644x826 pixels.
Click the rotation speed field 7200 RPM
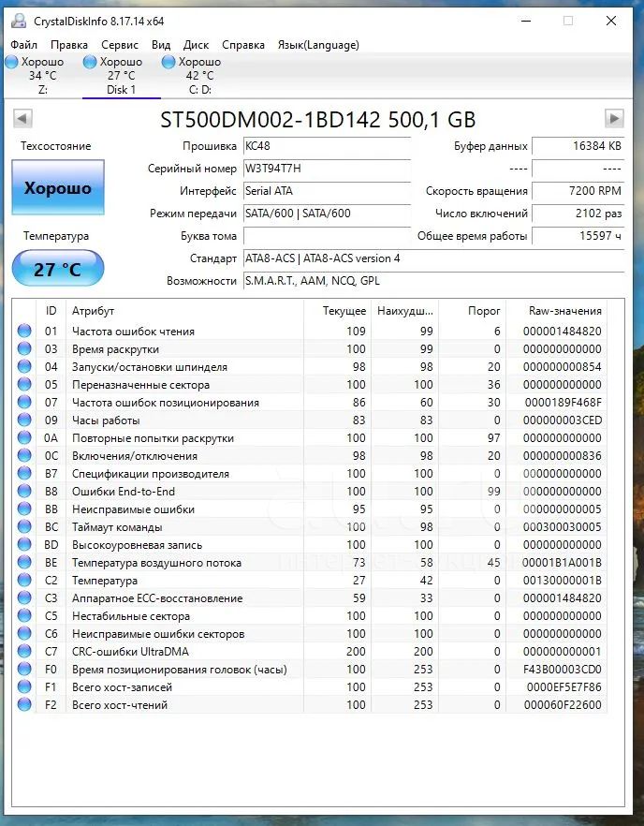coord(578,191)
